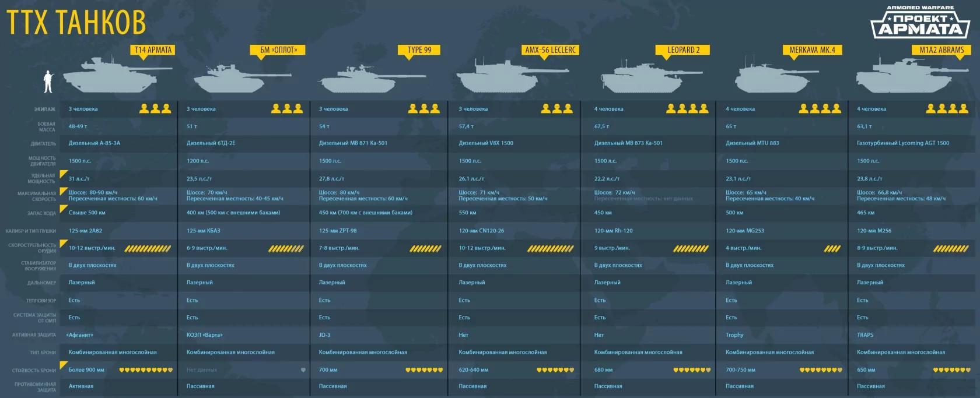Click the yellow corner marker beside ЗАПАС ХОДА
The height and width of the screenshot is (398, 980).
pos(64,209)
